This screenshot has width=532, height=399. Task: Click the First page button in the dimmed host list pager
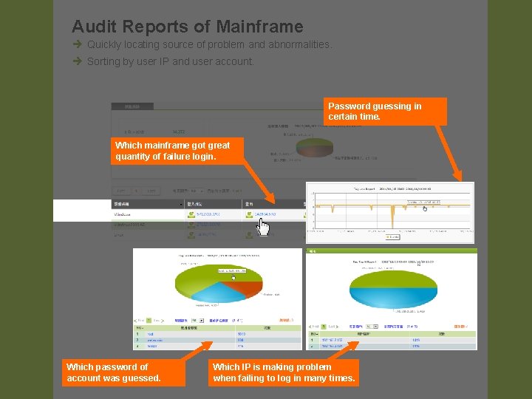121,191
